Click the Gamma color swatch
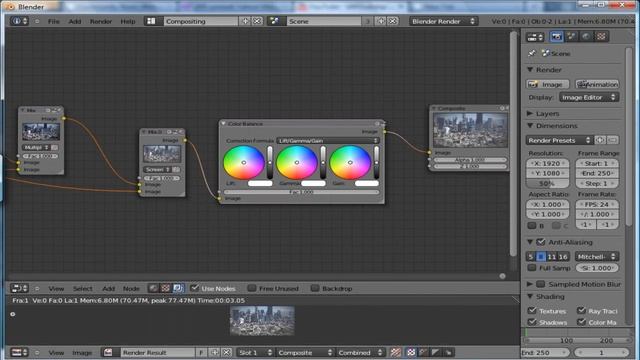This screenshot has width=640, height=360. [313, 183]
